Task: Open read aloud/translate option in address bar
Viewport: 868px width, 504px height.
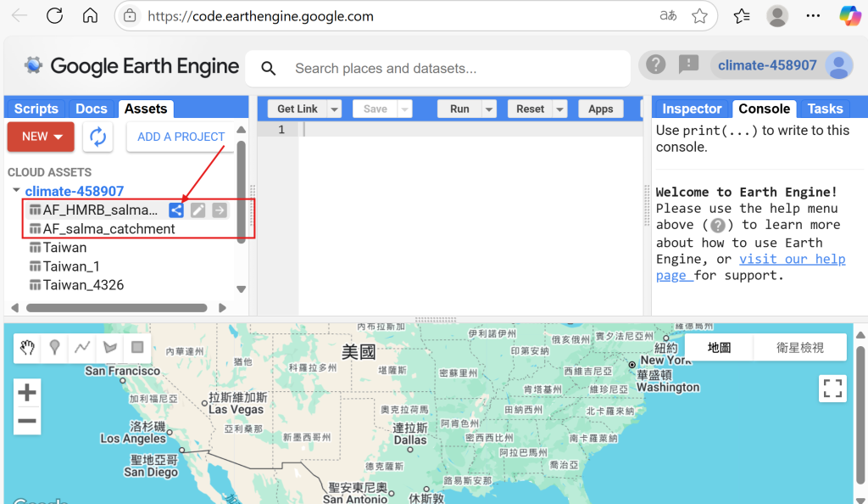Action: [668, 15]
